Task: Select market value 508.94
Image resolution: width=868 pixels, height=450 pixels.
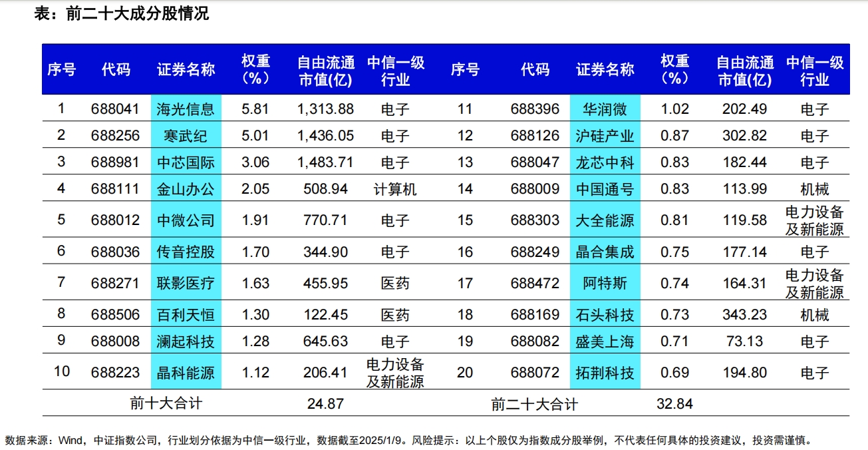Action: [326, 189]
